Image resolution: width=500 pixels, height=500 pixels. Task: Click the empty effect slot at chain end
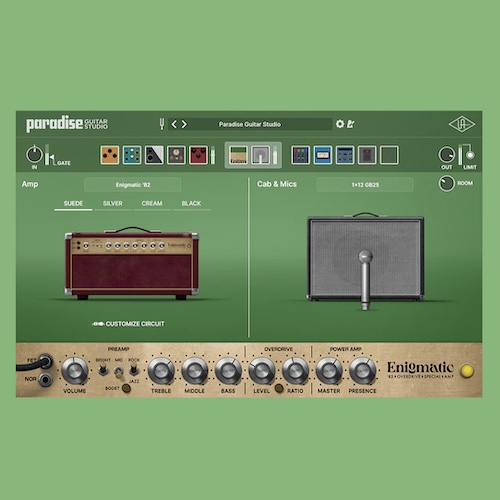click(x=389, y=155)
